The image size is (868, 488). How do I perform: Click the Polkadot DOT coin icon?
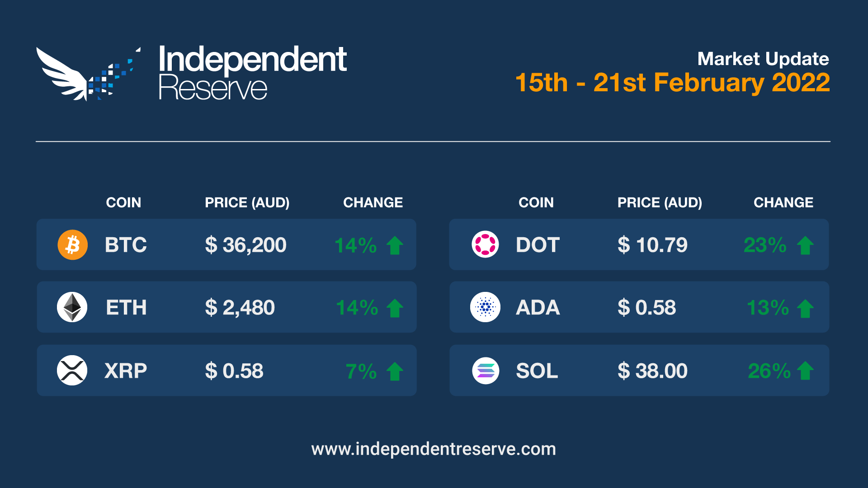[485, 245]
